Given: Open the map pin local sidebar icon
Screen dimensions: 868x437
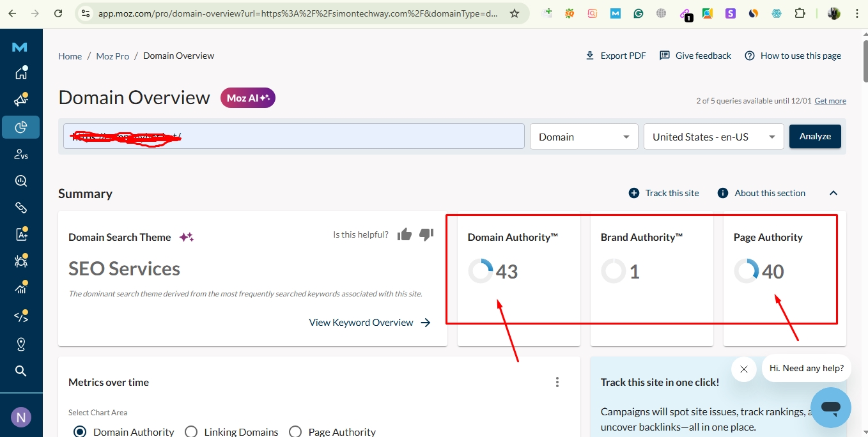Looking at the screenshot, I should click(21, 344).
